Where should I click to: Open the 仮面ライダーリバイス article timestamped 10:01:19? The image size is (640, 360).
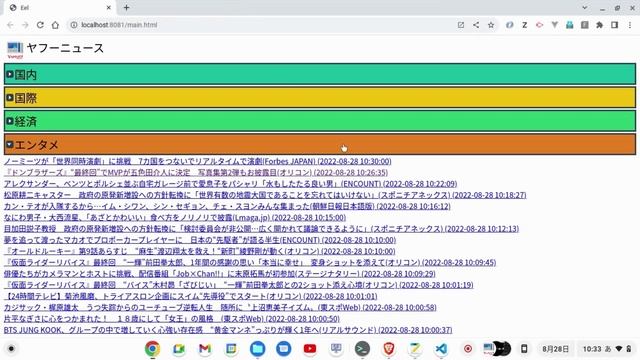tap(239, 284)
